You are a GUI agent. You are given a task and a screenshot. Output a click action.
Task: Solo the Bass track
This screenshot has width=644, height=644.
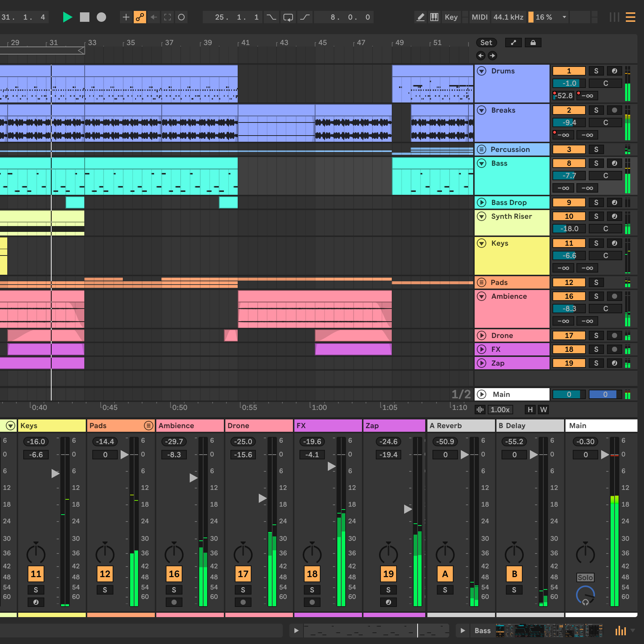[596, 163]
